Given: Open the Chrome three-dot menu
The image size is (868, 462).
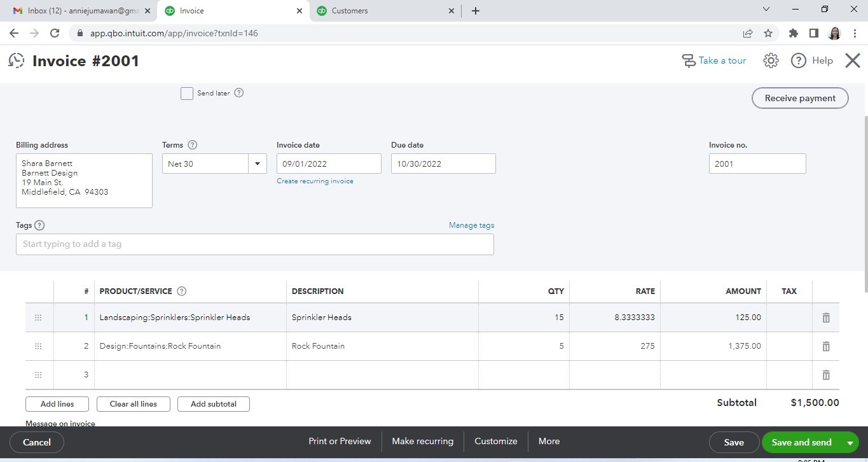Looking at the screenshot, I should (x=854, y=33).
